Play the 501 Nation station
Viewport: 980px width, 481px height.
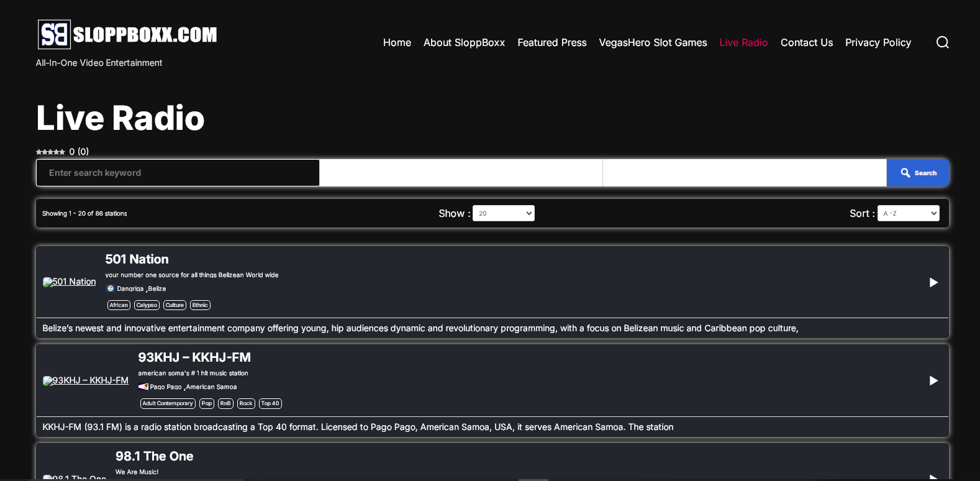point(933,282)
